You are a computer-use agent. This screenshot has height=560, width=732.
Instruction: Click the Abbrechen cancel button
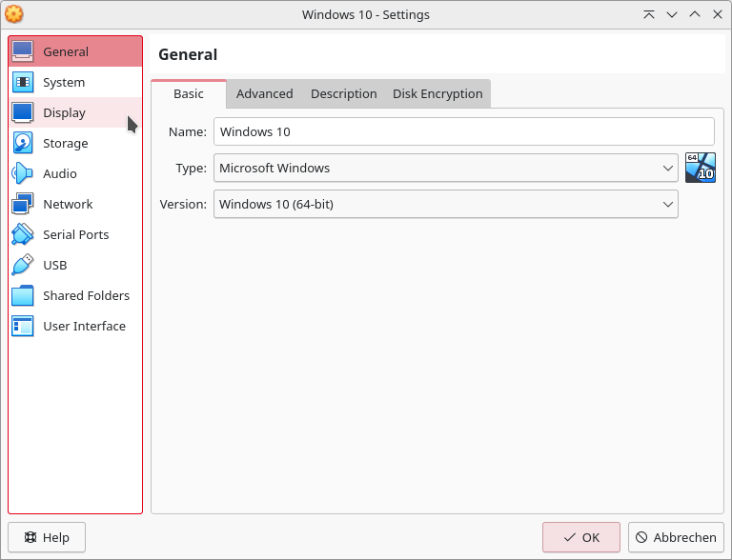click(x=676, y=537)
